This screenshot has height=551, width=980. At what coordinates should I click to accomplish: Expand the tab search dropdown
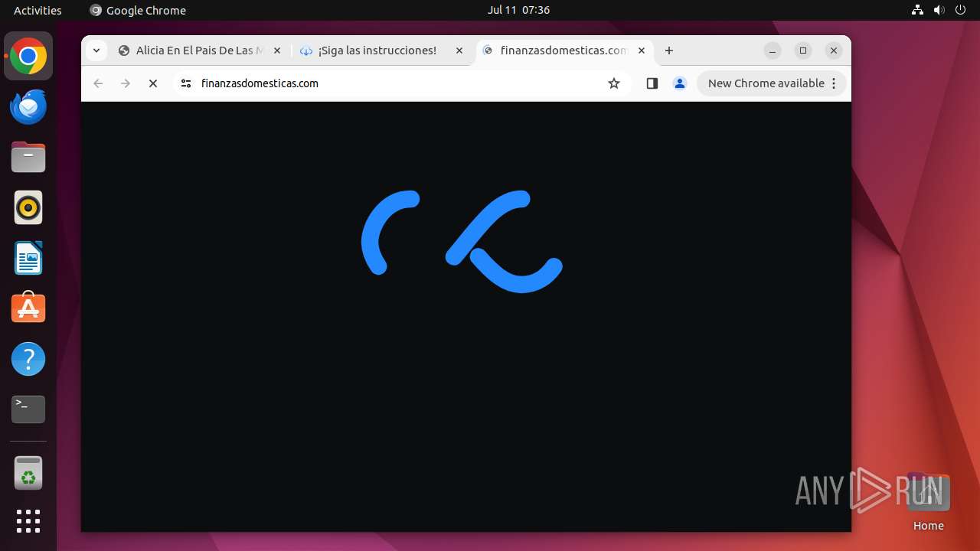click(96, 51)
